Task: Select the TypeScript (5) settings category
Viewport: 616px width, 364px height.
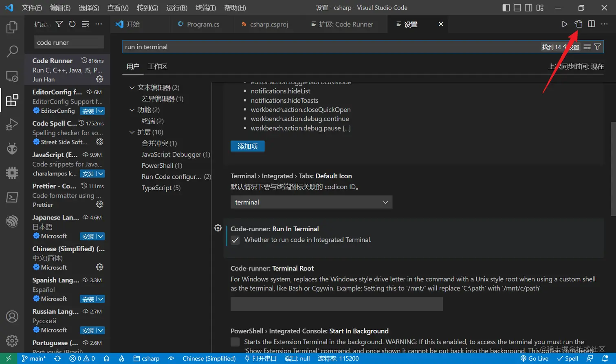Action: [x=161, y=188]
